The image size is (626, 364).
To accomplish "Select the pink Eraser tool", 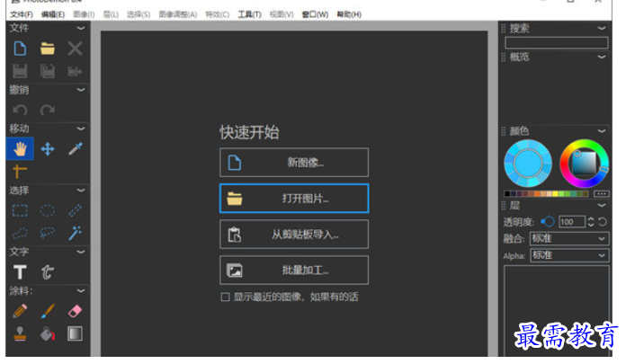I will [75, 311].
